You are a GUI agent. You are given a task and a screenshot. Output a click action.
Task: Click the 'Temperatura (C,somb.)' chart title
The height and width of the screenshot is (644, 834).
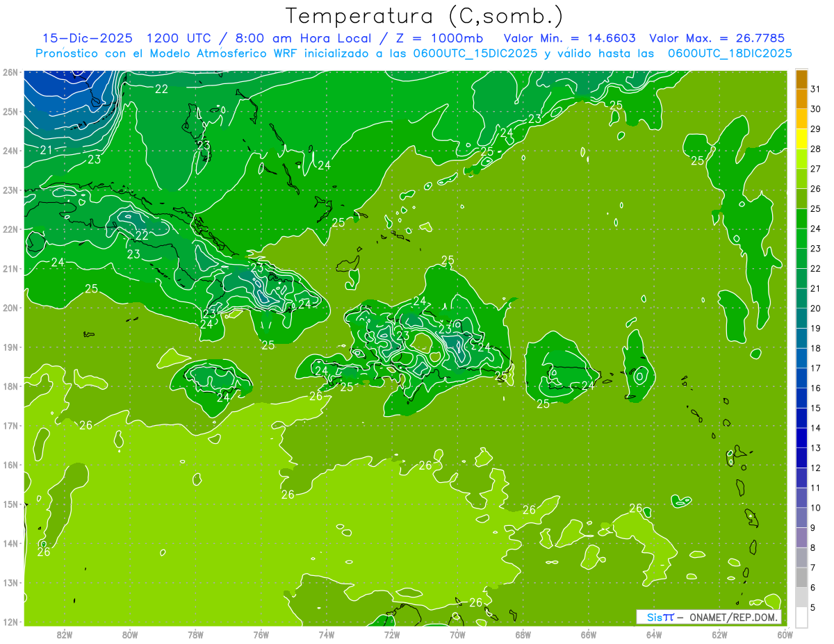pyautogui.click(x=425, y=16)
